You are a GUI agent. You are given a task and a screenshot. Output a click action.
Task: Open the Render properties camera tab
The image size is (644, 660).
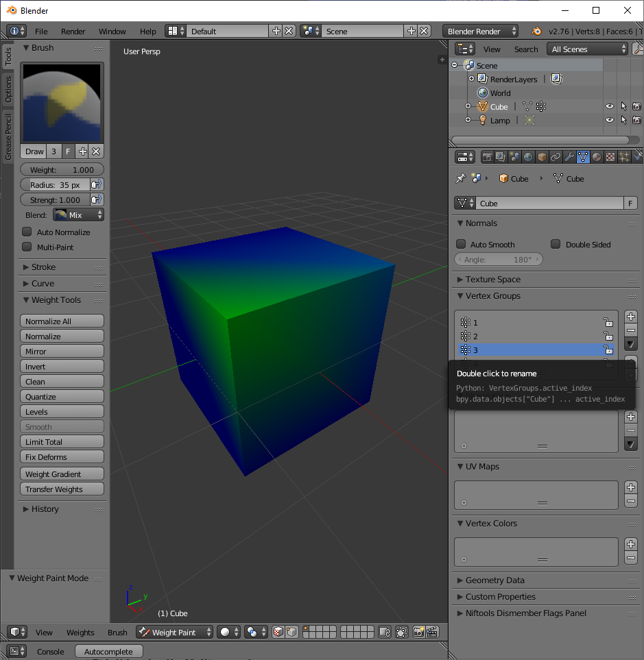(x=488, y=157)
